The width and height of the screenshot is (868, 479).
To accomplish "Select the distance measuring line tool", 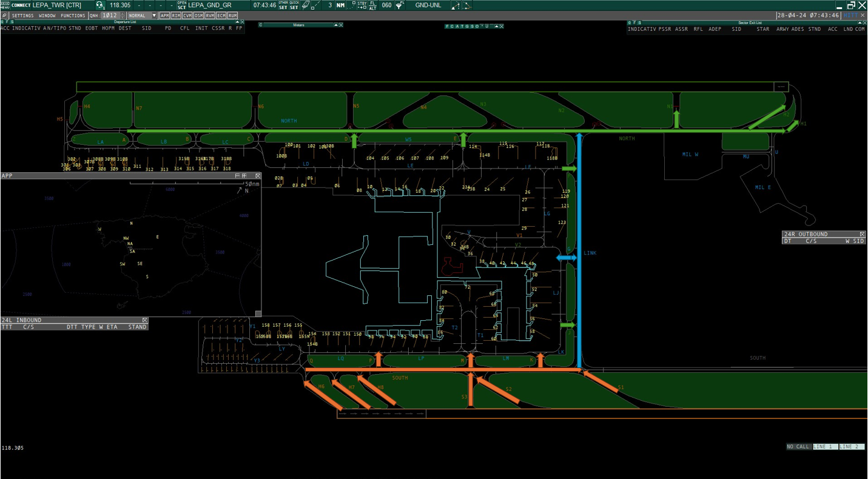I will [x=316, y=5].
